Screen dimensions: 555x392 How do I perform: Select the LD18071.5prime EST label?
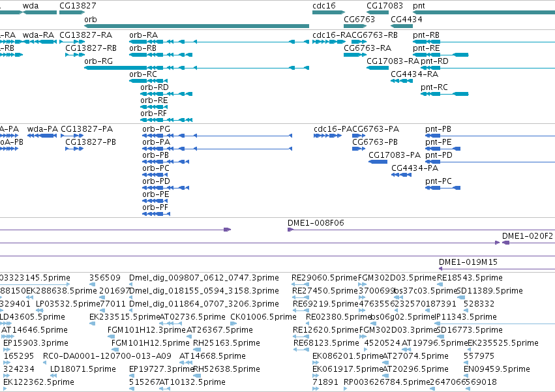pyautogui.click(x=83, y=369)
